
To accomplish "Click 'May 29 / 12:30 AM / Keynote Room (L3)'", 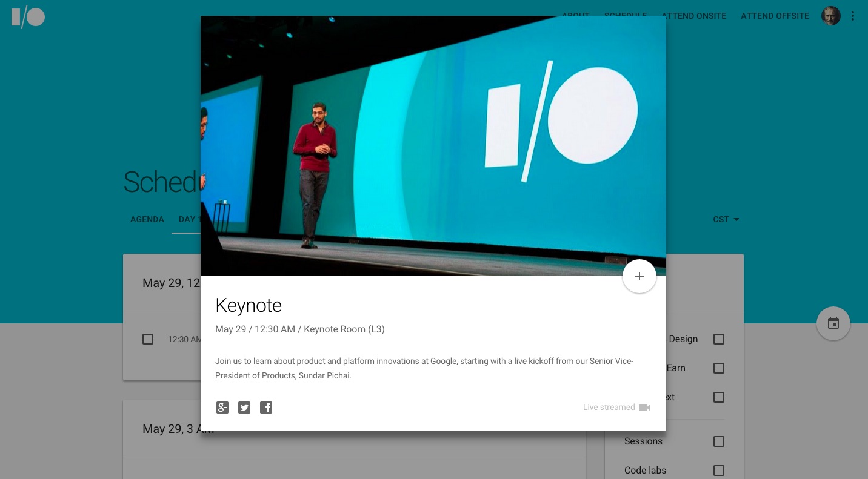I will coord(300,329).
